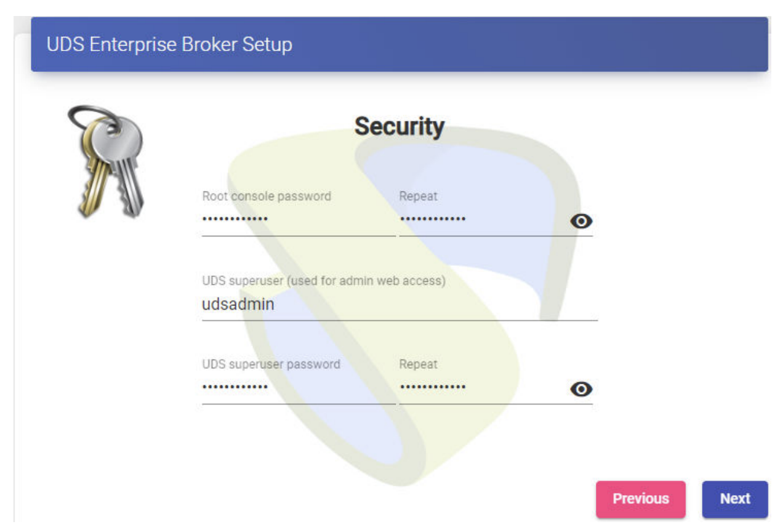The width and height of the screenshot is (783, 532).
Task: Click the empty right side of the blue header bar
Action: tap(585, 44)
